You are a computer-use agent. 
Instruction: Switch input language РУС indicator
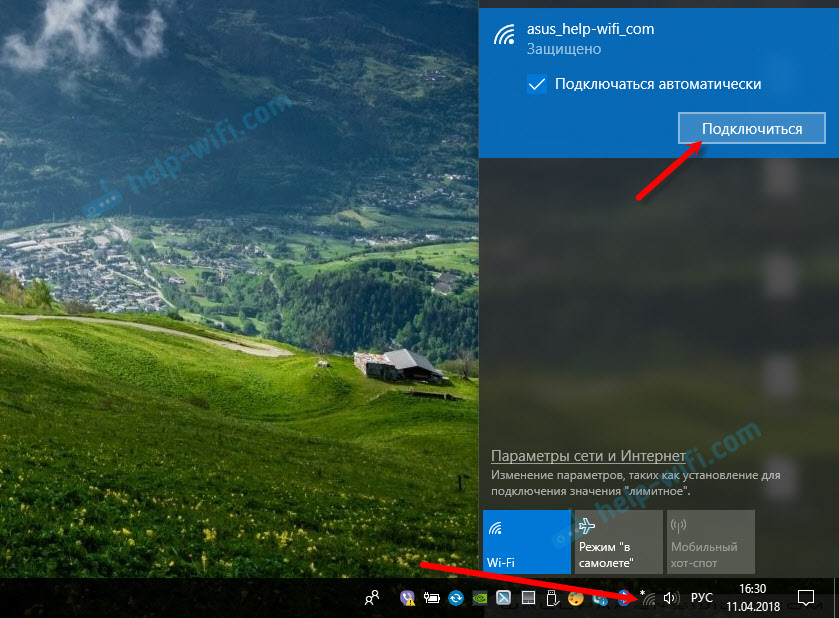[x=701, y=598]
